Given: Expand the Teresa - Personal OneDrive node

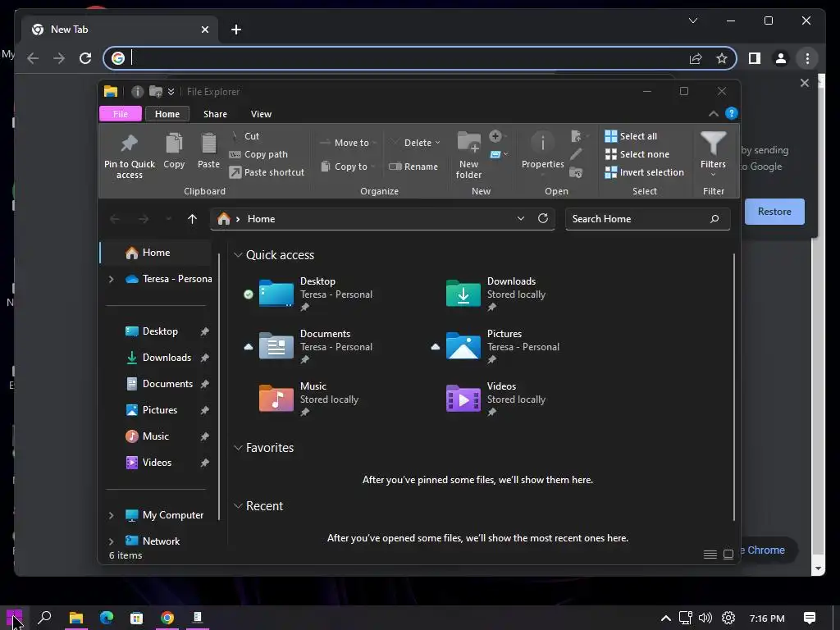Looking at the screenshot, I should 111,279.
